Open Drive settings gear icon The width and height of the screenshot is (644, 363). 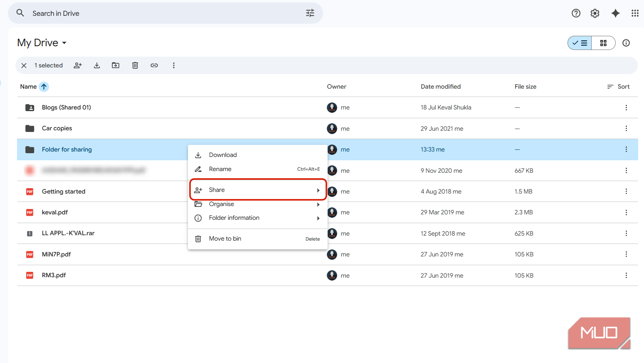click(x=595, y=13)
